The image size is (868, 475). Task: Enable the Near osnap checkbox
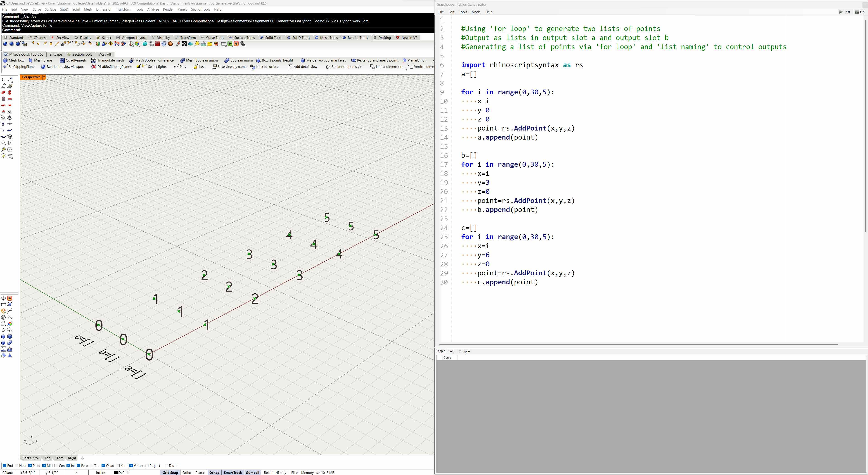(x=17, y=465)
